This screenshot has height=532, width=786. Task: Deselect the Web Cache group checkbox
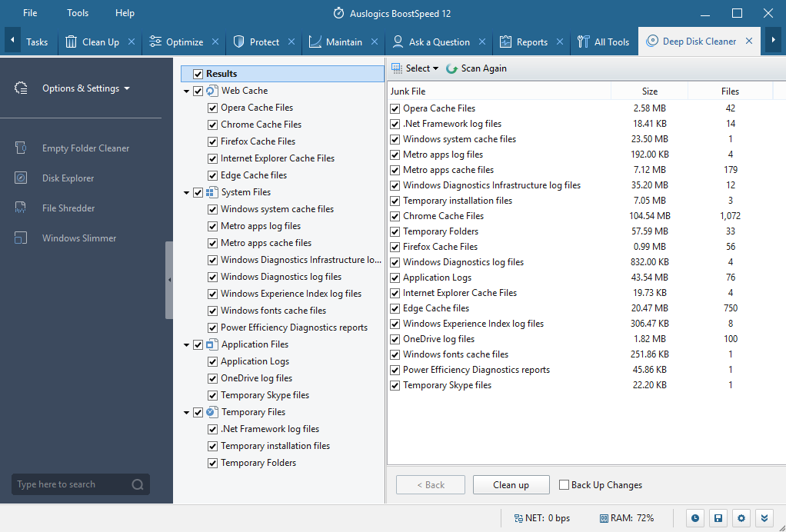click(x=197, y=90)
